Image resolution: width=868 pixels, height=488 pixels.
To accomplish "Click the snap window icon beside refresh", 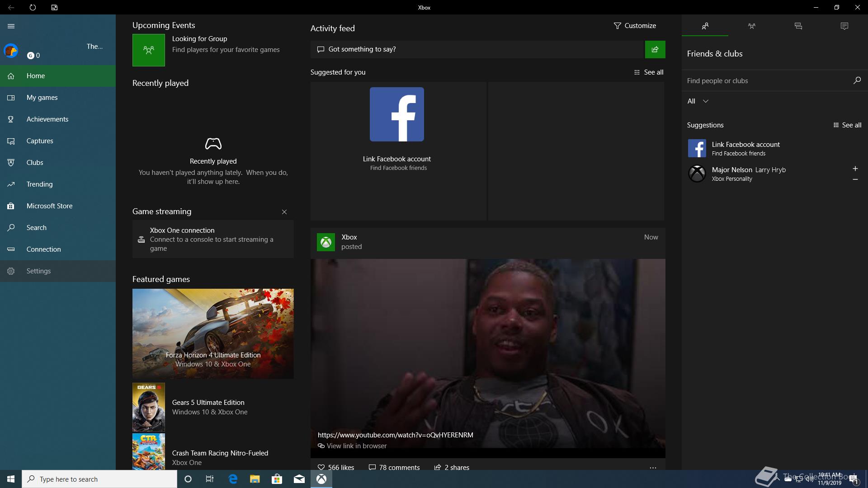I will [54, 7].
